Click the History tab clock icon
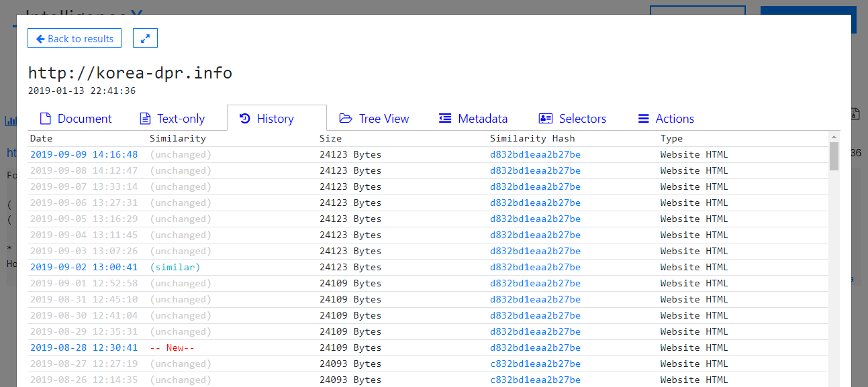Screen dimensions: 868x387 pos(245,119)
